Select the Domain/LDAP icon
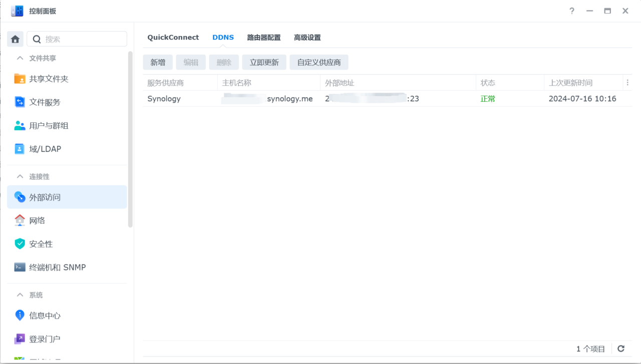641x364 pixels. click(x=20, y=149)
